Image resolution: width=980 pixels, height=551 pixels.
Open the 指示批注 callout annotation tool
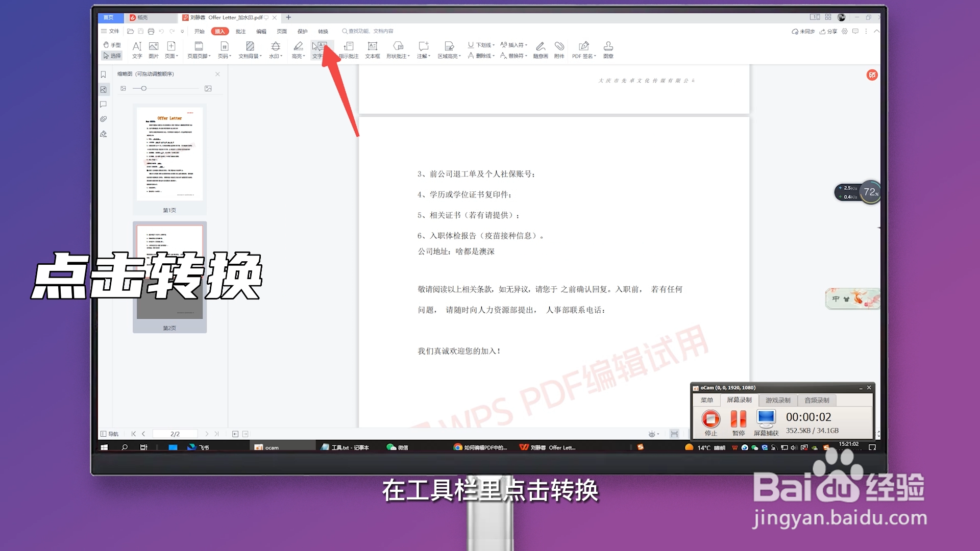pos(349,49)
